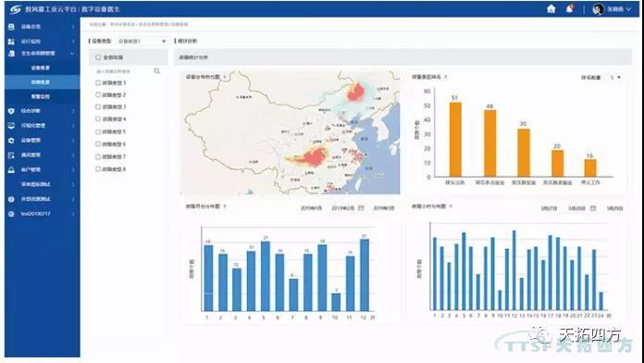Click the search magnifier in fault filter
The height and width of the screenshot is (363, 644).
[x=157, y=71]
